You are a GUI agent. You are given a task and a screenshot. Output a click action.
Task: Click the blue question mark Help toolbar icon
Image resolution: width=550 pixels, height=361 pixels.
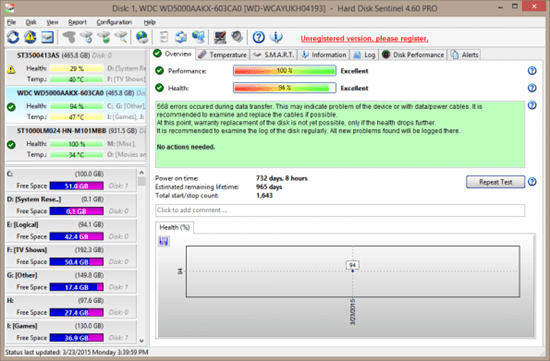tap(259, 37)
